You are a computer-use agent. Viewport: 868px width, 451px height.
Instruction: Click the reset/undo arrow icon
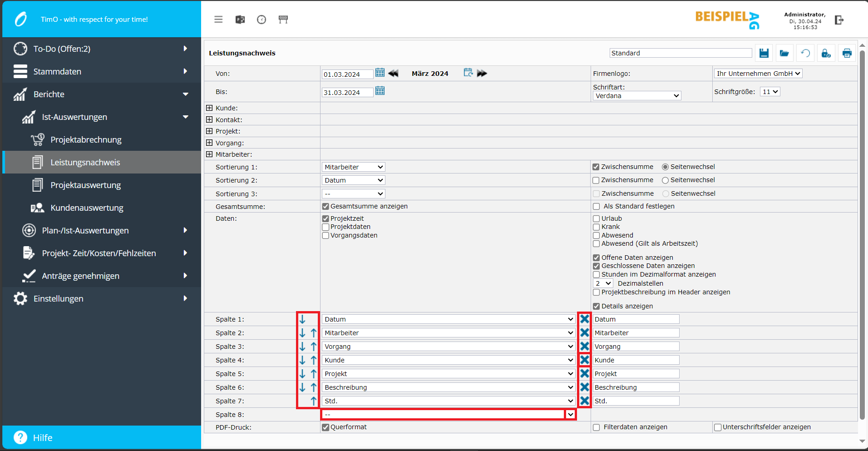[805, 53]
